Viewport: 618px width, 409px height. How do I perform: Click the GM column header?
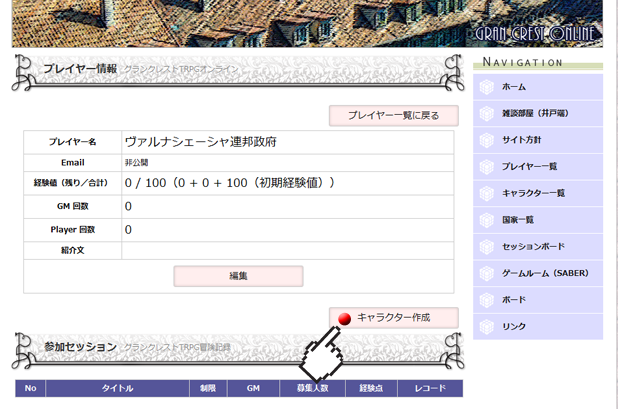253,388
